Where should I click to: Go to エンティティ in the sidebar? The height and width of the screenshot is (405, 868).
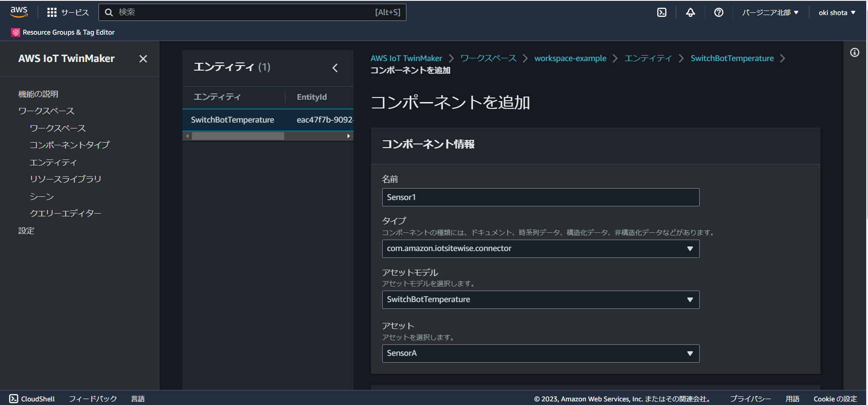coord(53,163)
